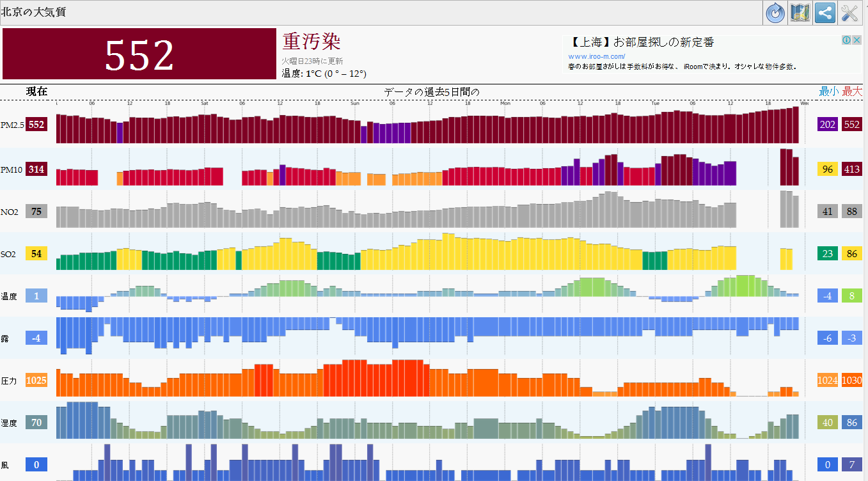Click the refresh data icon
Viewport: 868px width, 481px height.
click(775, 13)
